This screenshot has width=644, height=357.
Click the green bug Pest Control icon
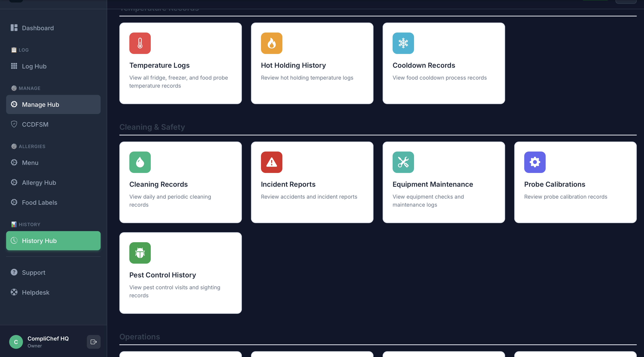(x=140, y=253)
